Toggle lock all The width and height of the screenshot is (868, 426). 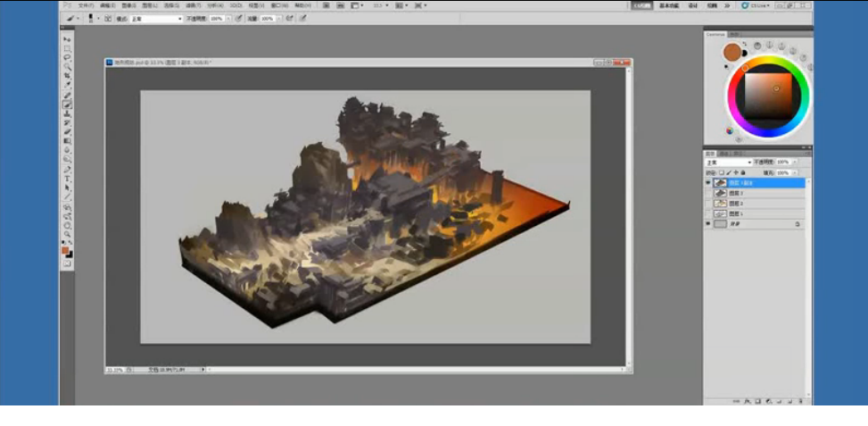[743, 173]
